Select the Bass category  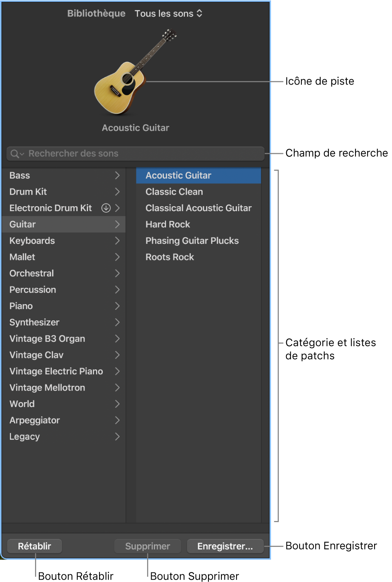(x=64, y=175)
